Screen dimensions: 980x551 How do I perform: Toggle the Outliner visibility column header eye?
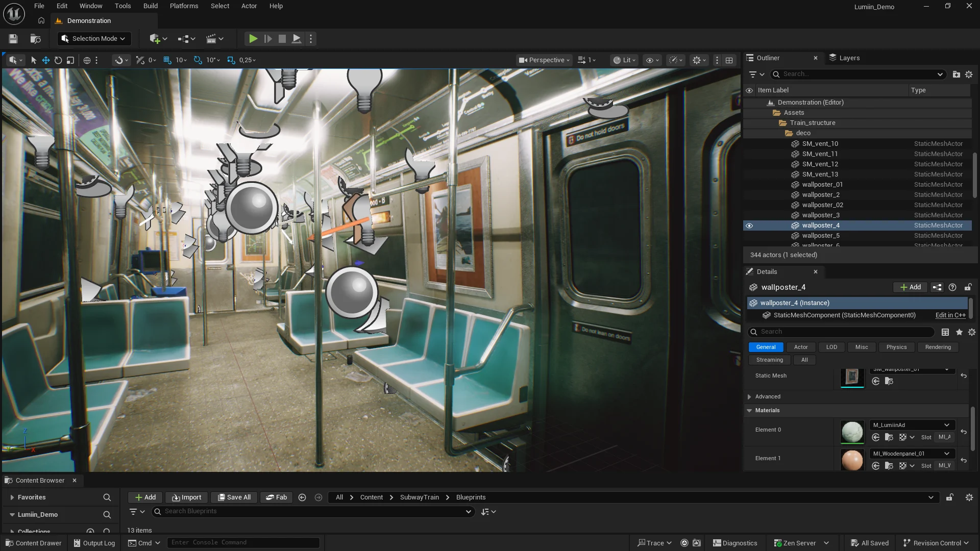tap(749, 90)
